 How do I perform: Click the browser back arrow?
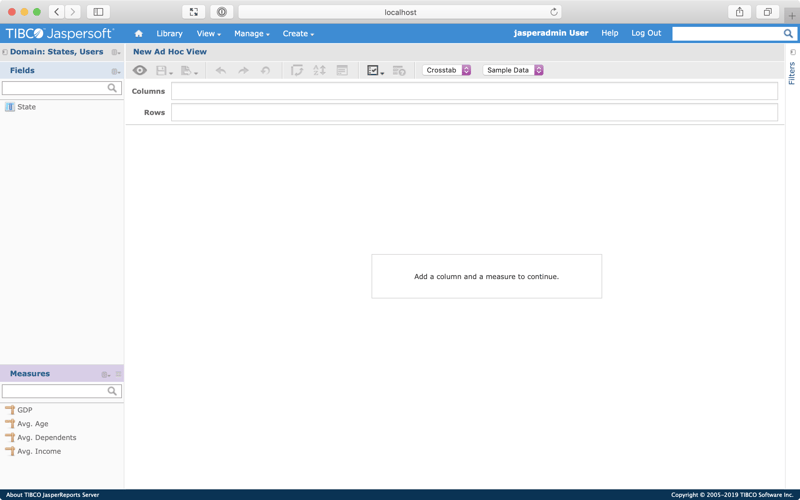57,12
